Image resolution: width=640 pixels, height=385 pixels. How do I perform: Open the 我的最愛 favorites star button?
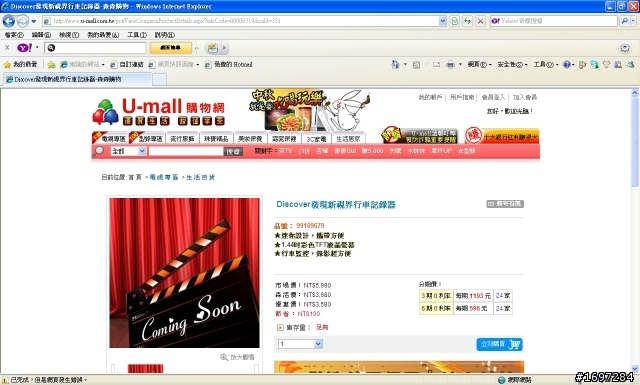20,65
